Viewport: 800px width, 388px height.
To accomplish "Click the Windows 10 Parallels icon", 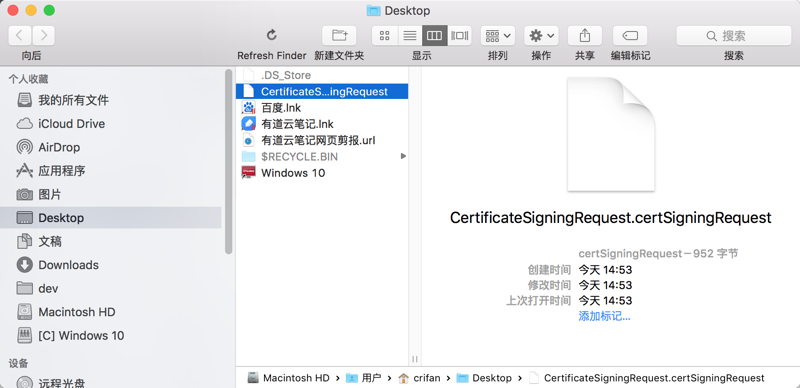I will point(248,173).
